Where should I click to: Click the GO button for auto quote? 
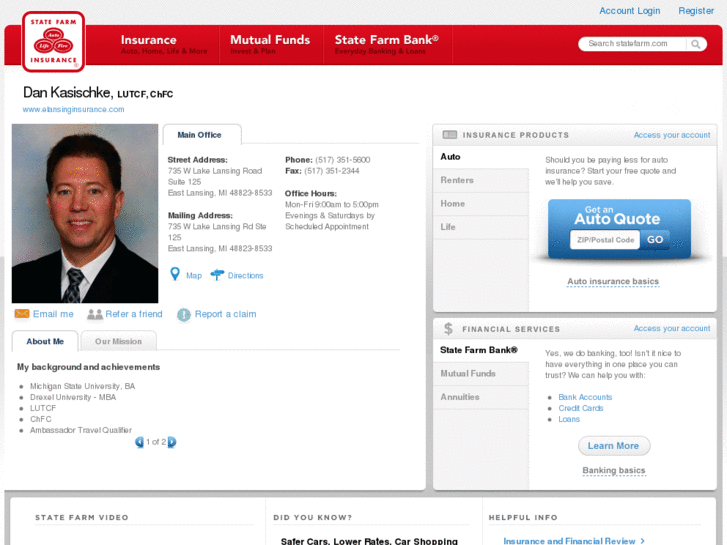click(655, 240)
